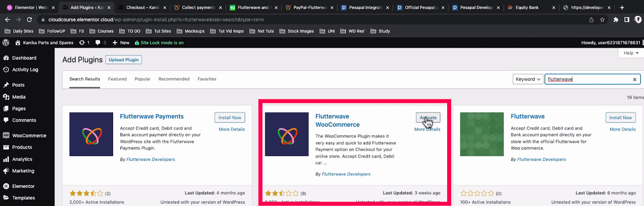Click the browser address bar URL

(x=156, y=19)
